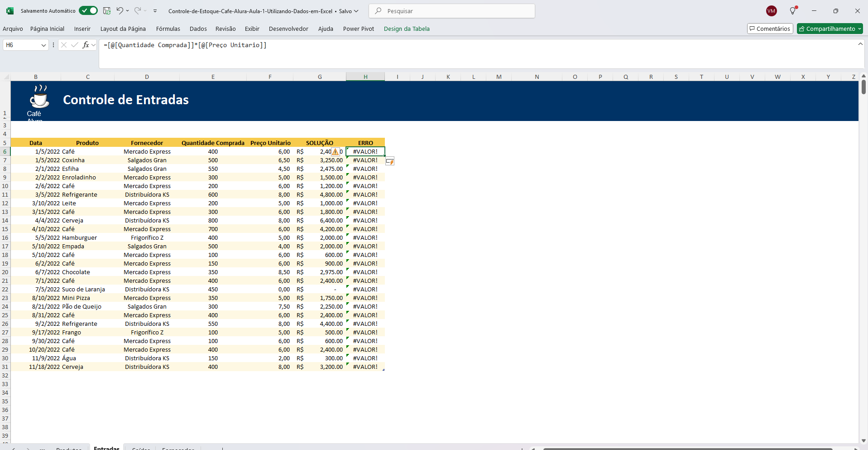Click the lightbulb coming-soon icon
This screenshot has height=450, width=868.
click(x=793, y=11)
